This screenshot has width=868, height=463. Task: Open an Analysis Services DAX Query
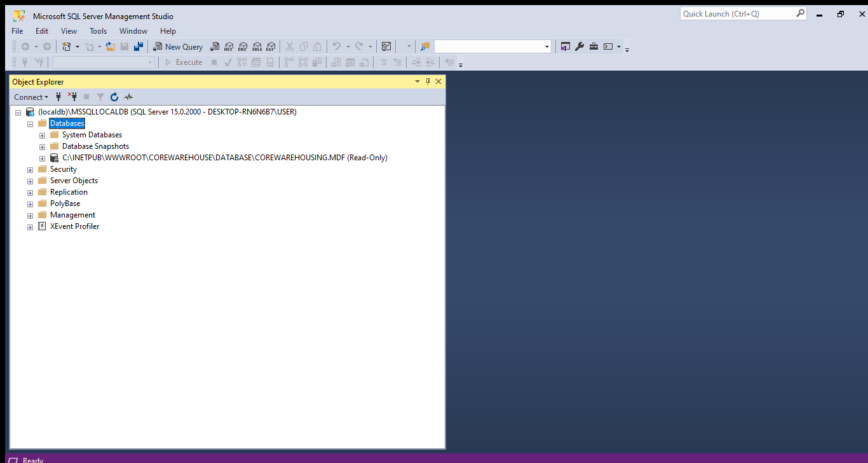270,46
